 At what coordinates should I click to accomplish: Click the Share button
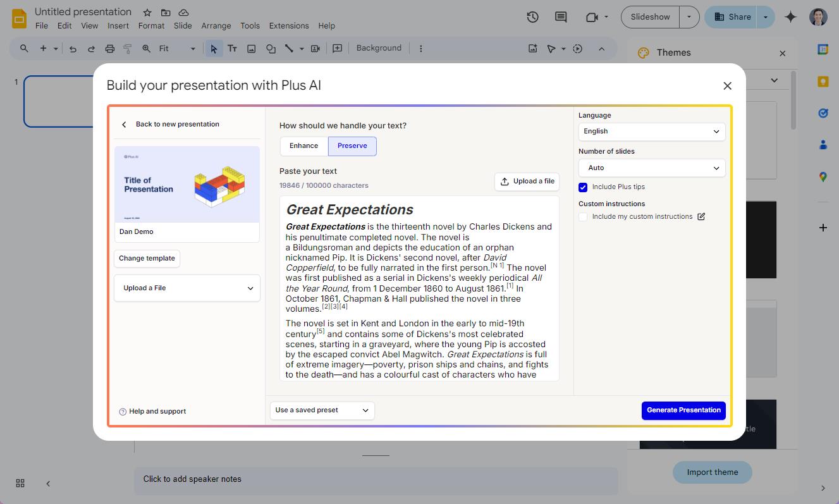[x=732, y=17]
